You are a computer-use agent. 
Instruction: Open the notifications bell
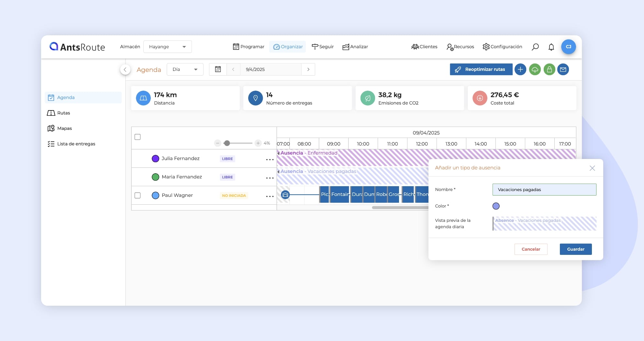[x=551, y=47]
